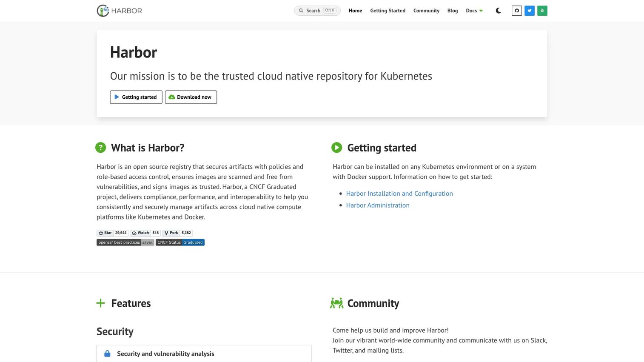Click the GitHub Star button
The image size is (644, 362).
[105, 233]
